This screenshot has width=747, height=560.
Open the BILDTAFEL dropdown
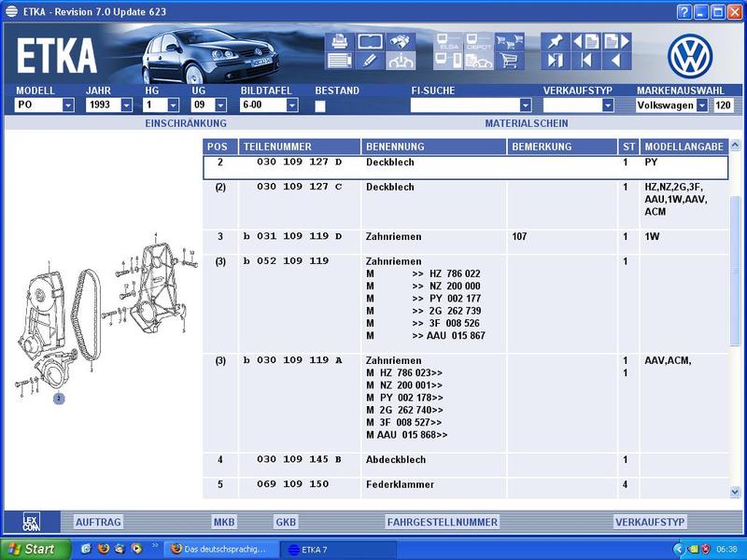[292, 105]
